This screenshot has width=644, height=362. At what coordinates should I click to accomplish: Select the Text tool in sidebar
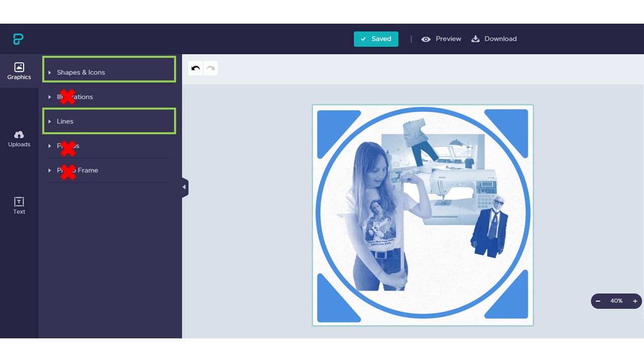point(19,206)
